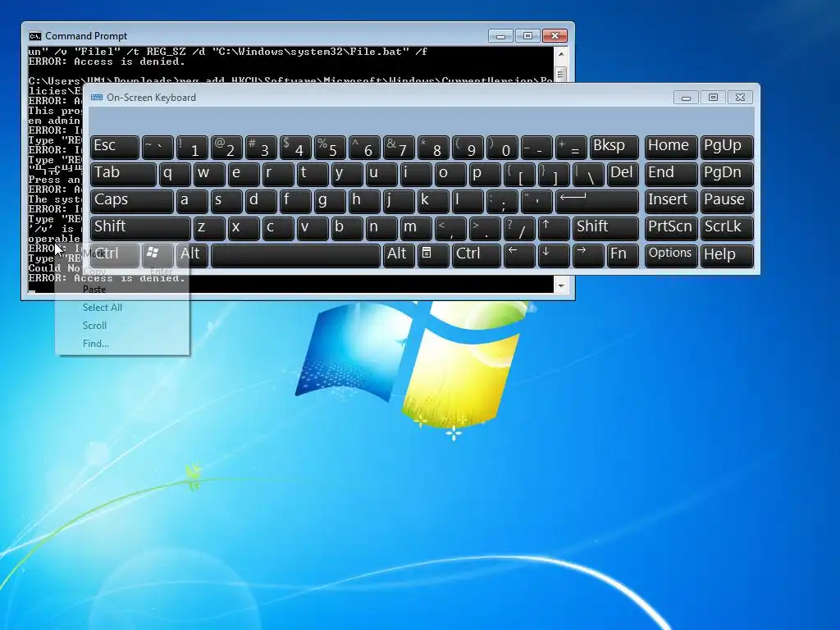Click the apostrophe quote key
Image resolution: width=840 pixels, height=630 pixels.
[x=536, y=202]
